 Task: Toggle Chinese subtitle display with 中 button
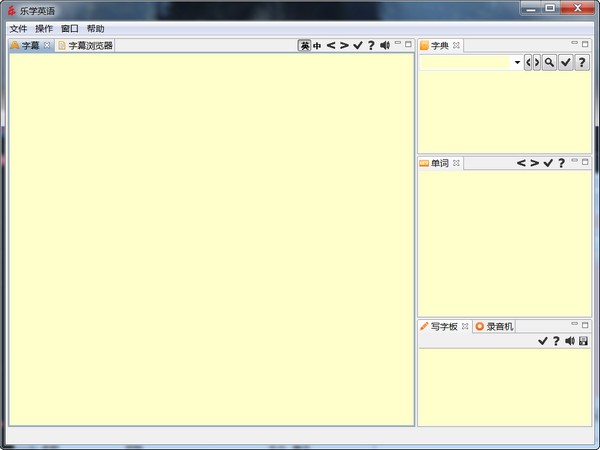(x=317, y=45)
